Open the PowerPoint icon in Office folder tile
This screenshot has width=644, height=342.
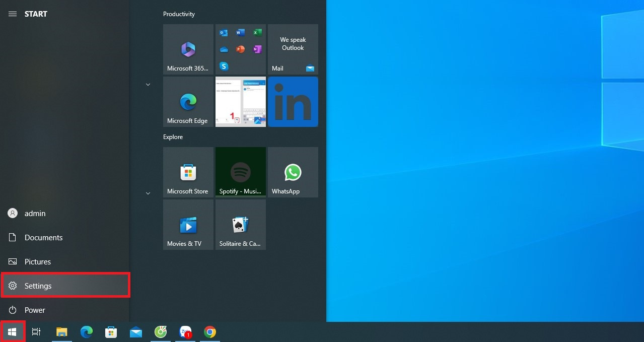(241, 49)
